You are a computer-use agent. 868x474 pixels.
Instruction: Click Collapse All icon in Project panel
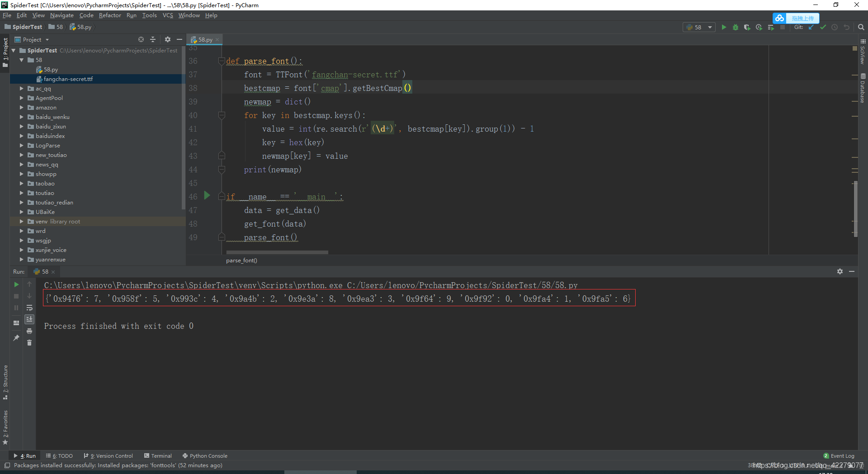(153, 39)
